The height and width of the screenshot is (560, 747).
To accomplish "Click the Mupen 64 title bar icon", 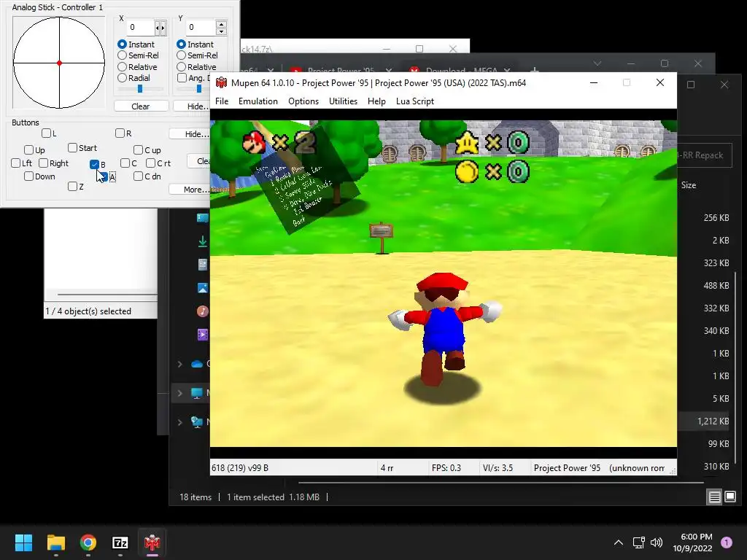I will click(221, 83).
